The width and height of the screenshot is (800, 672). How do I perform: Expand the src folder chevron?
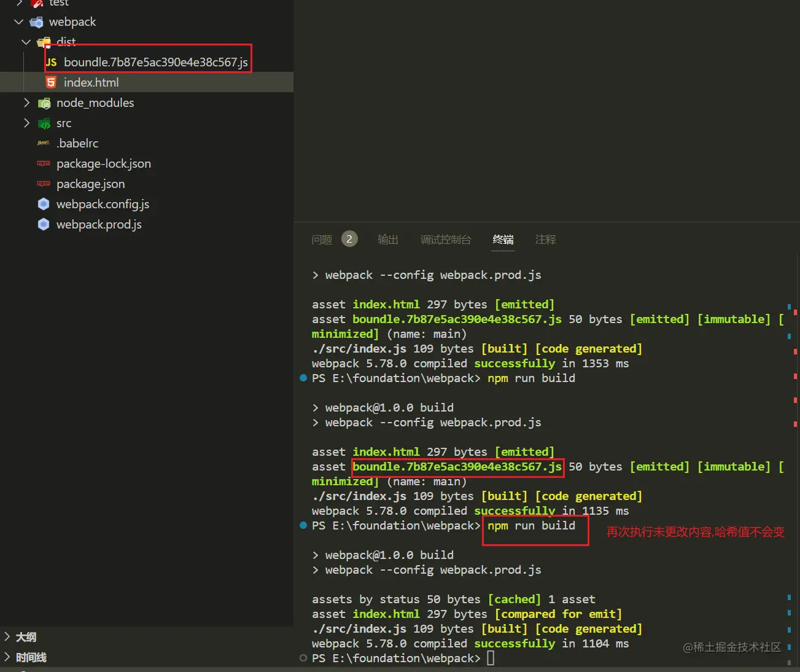pos(26,123)
